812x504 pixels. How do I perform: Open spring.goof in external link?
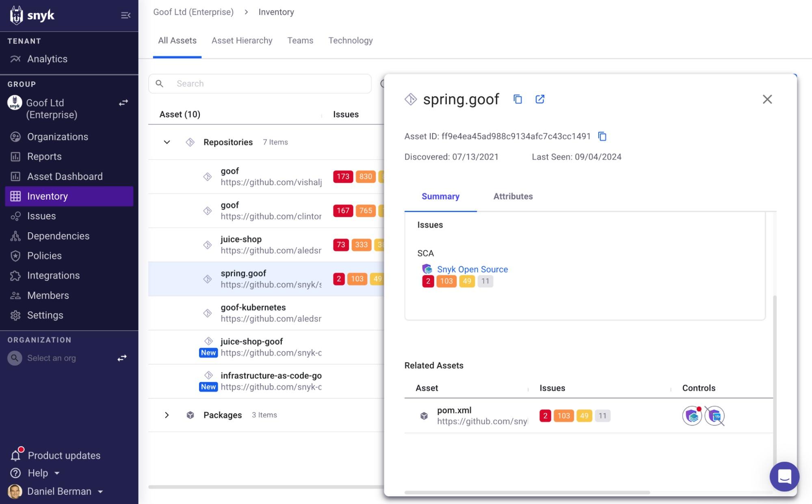(x=540, y=99)
